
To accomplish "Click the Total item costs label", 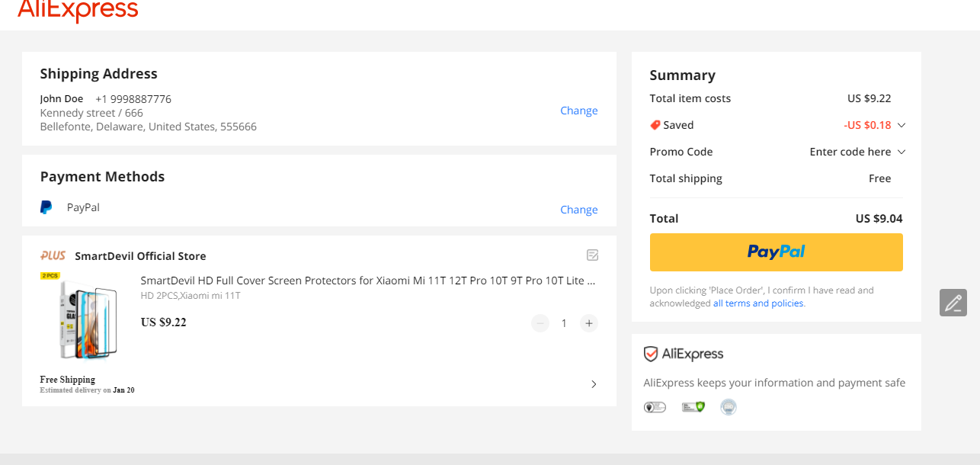I will [x=690, y=98].
